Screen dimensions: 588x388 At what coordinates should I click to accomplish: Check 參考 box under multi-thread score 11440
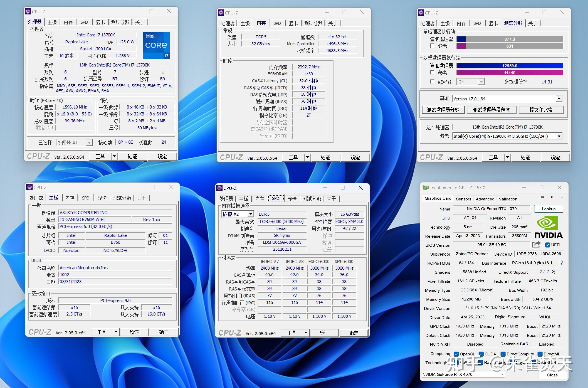point(432,72)
